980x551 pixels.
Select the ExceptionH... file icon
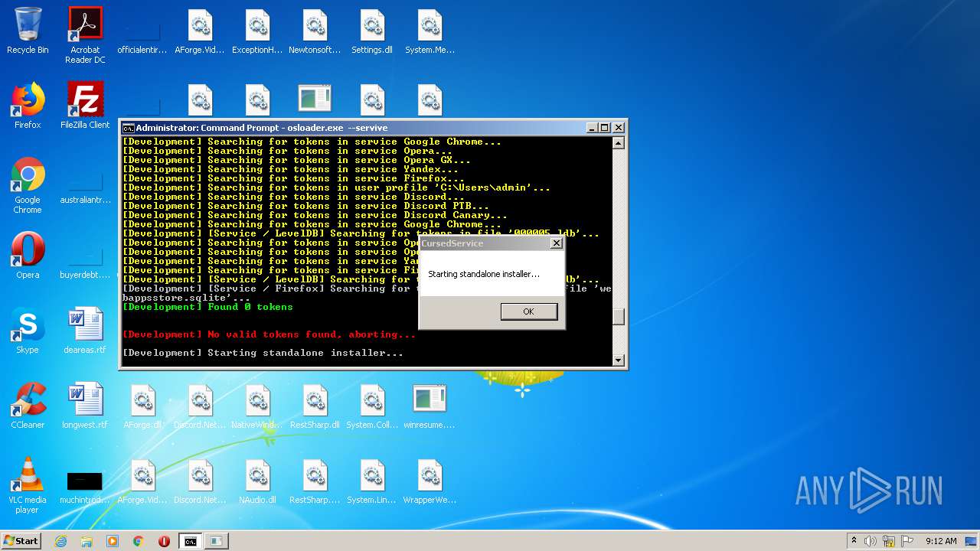(257, 31)
